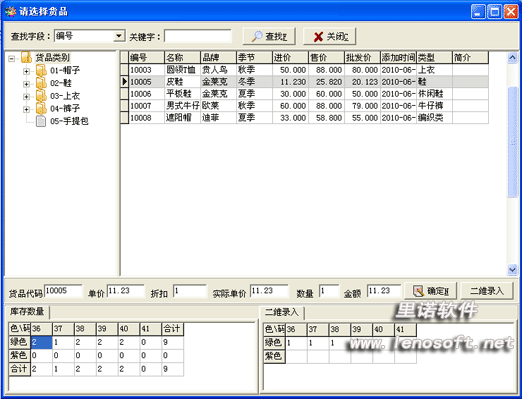522x399 pixels.
Task: Click the red X icon on 关闭 button
Action: [318, 37]
